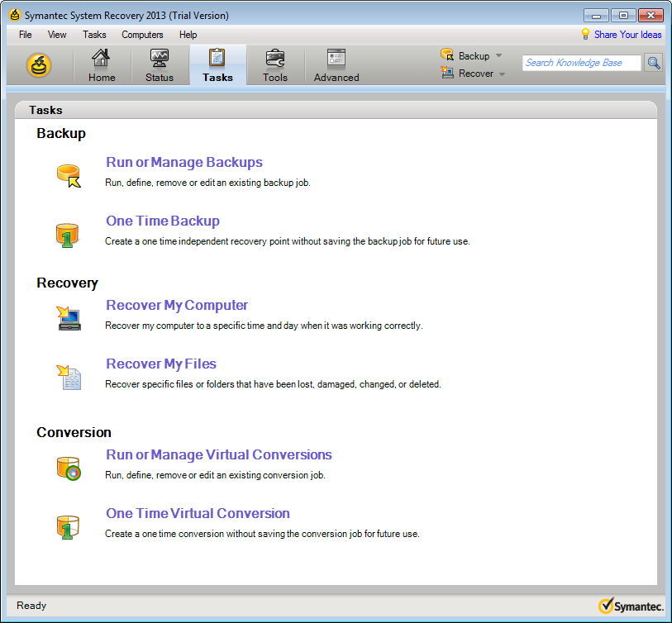The width and height of the screenshot is (672, 623).
Task: Click the Recover My Files document icon
Action: (x=69, y=377)
